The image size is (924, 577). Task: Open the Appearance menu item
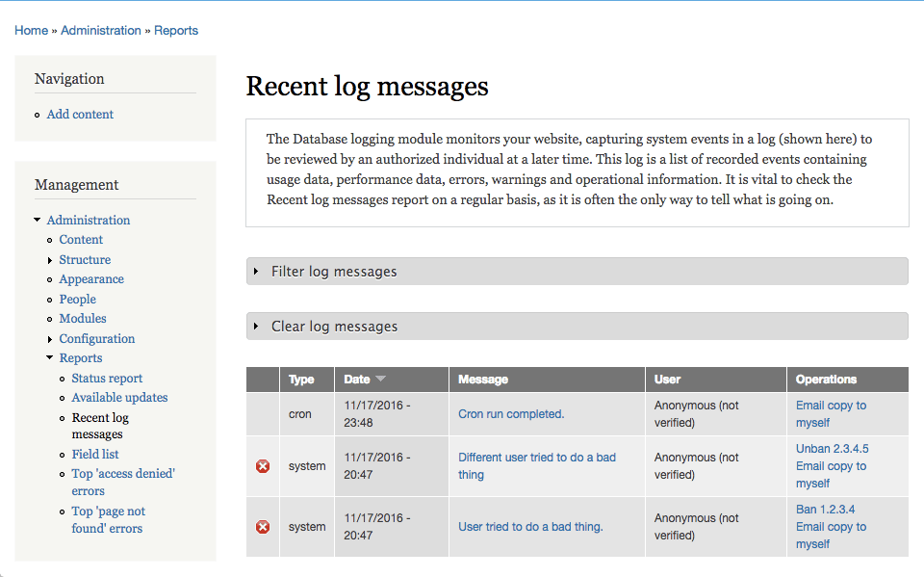tap(91, 279)
